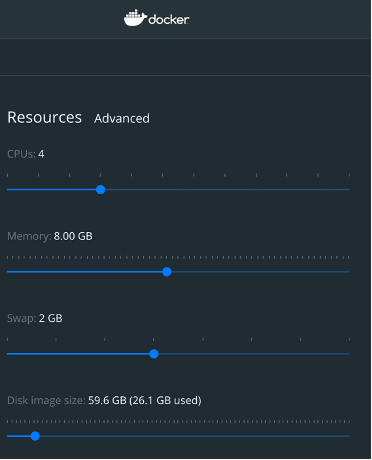Screen dimensions: 372x460
Task: Click the Disk image size slider handle
Action: coord(35,436)
